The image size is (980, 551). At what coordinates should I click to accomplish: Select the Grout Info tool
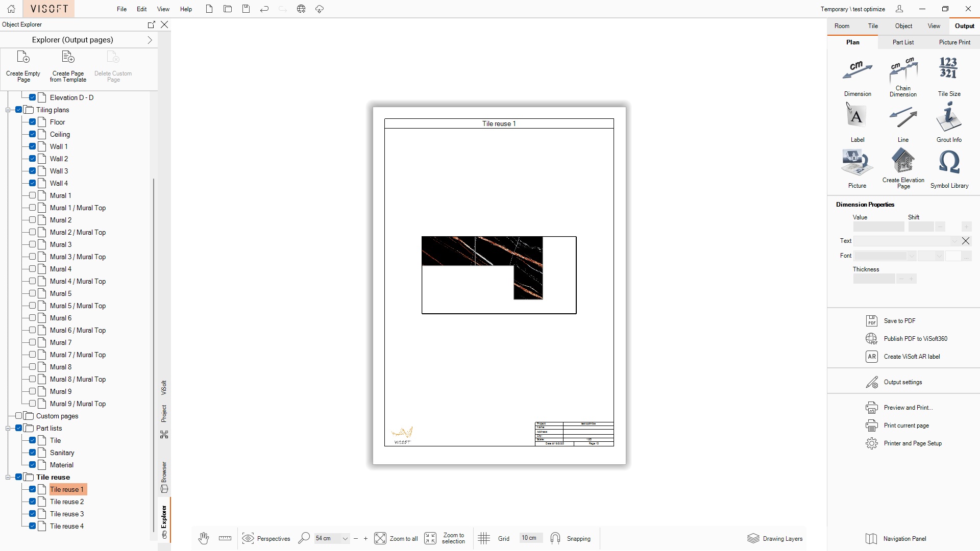pyautogui.click(x=948, y=117)
